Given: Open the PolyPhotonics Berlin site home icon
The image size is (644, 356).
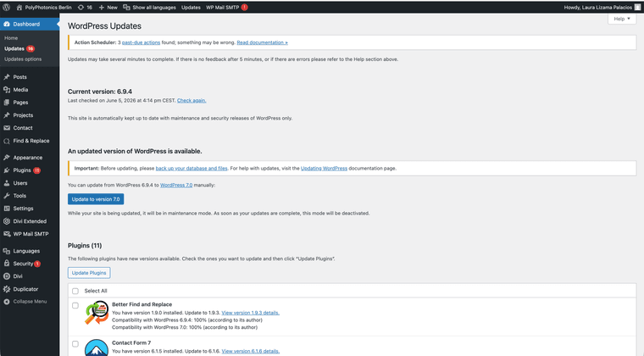Looking at the screenshot, I should [19, 8].
